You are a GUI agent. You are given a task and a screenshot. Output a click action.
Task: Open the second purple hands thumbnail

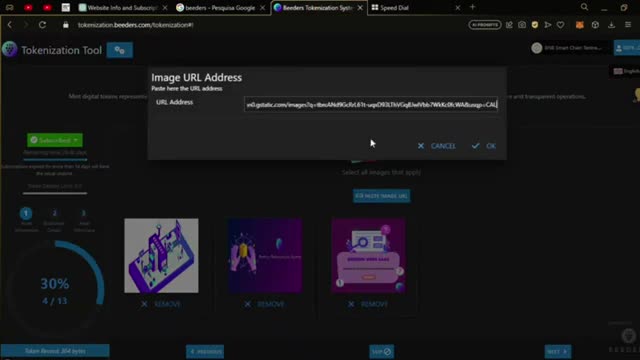pyautogui.click(x=265, y=256)
